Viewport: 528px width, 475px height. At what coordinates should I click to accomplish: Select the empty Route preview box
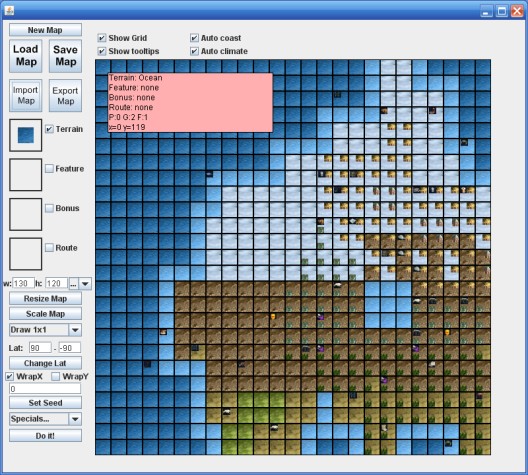pos(26,254)
